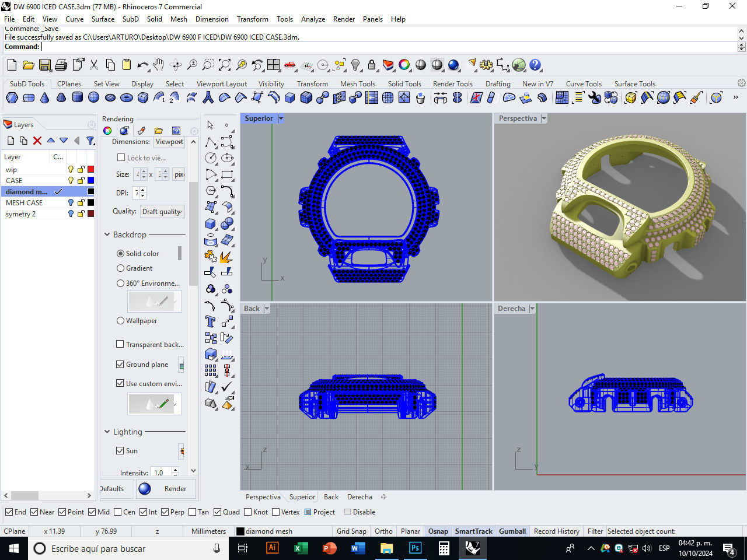Select the SubD Sphere tool icon
This screenshot has height=560, width=747.
(93, 97)
